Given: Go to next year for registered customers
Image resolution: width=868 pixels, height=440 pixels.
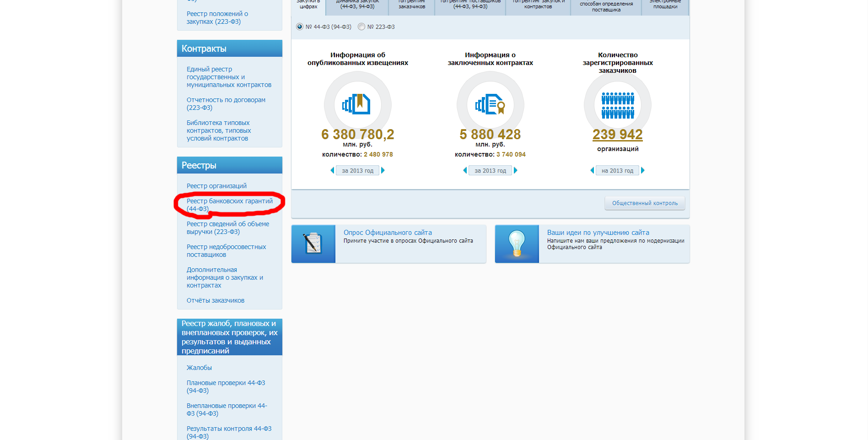Looking at the screenshot, I should coord(643,170).
